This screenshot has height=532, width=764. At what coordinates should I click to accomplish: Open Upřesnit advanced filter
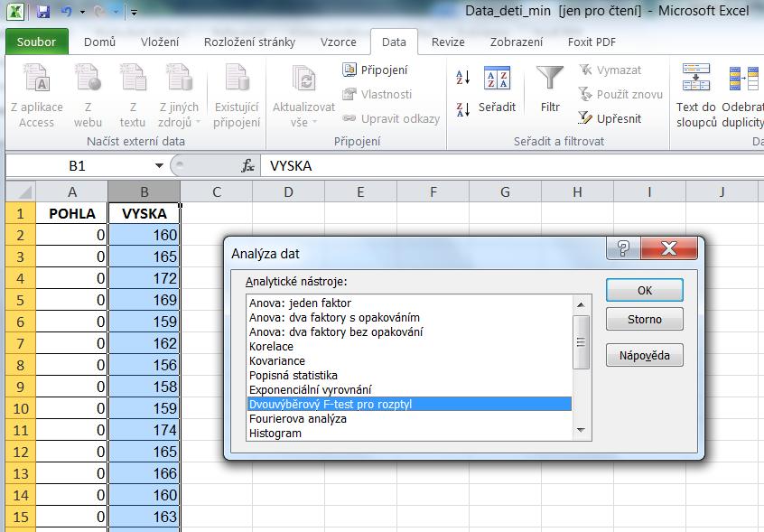(610, 118)
